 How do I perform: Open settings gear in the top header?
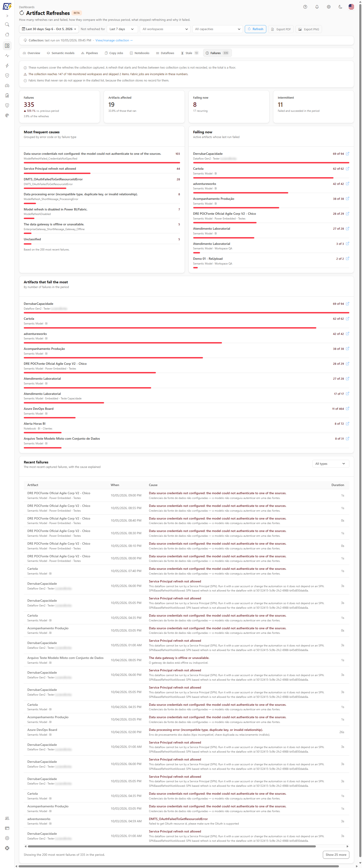329,7
